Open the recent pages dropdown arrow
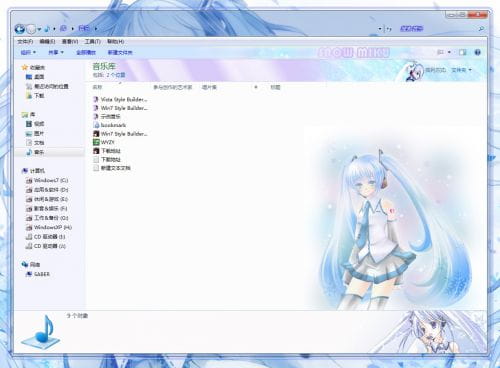 tap(39, 29)
